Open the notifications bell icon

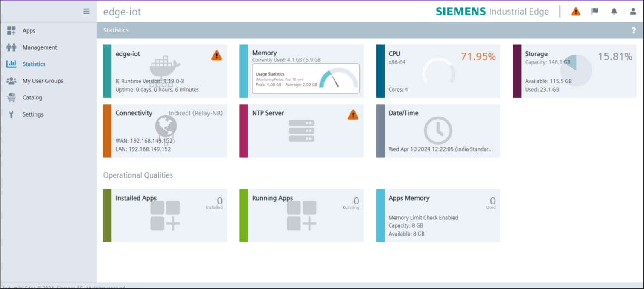coord(614,11)
